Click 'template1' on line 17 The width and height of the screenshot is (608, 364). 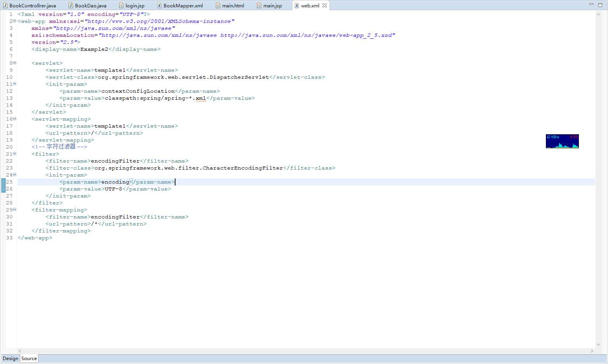click(x=110, y=126)
